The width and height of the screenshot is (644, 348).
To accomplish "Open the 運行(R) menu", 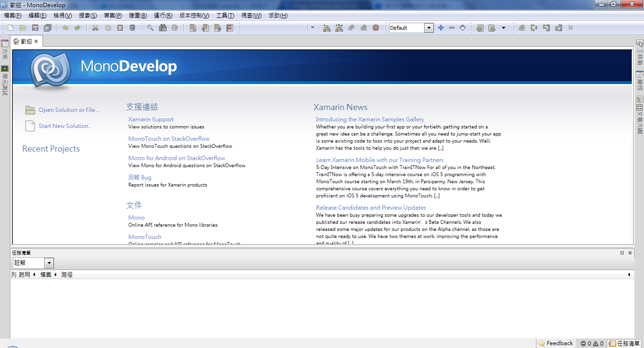I will [163, 16].
